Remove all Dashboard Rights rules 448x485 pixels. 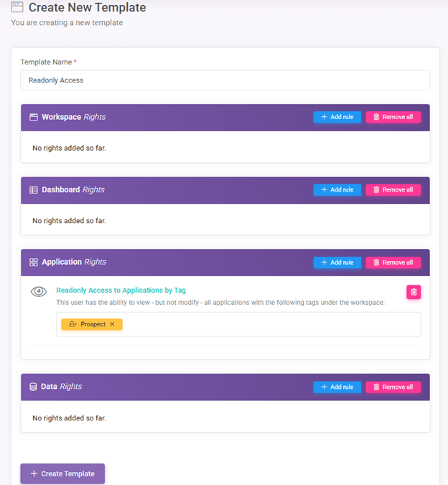[x=393, y=190]
